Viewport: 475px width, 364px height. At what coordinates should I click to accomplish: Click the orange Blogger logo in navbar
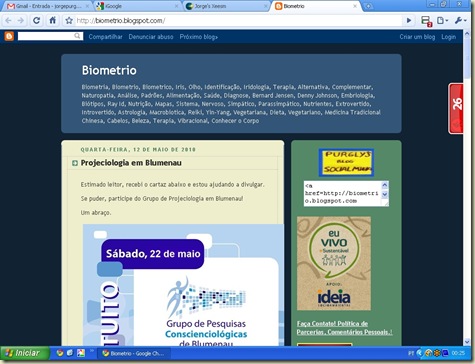click(x=9, y=36)
